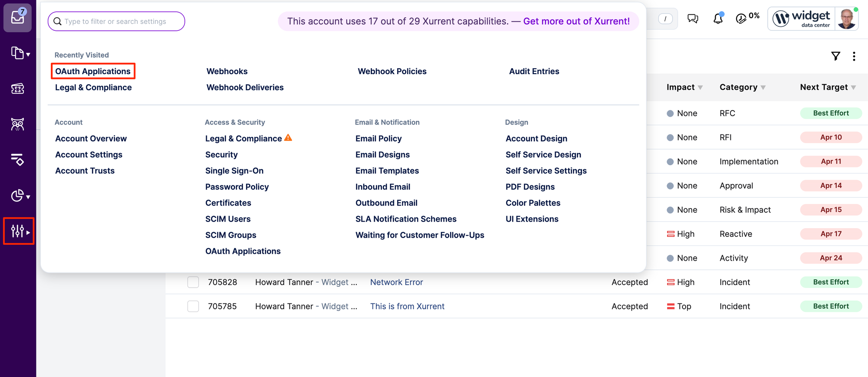This screenshot has width=868, height=377.
Task: Check the box for request 705828
Action: tap(193, 282)
